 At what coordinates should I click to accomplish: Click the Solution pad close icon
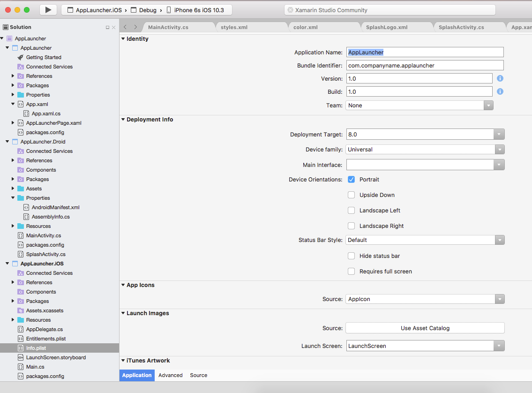pyautogui.click(x=113, y=28)
